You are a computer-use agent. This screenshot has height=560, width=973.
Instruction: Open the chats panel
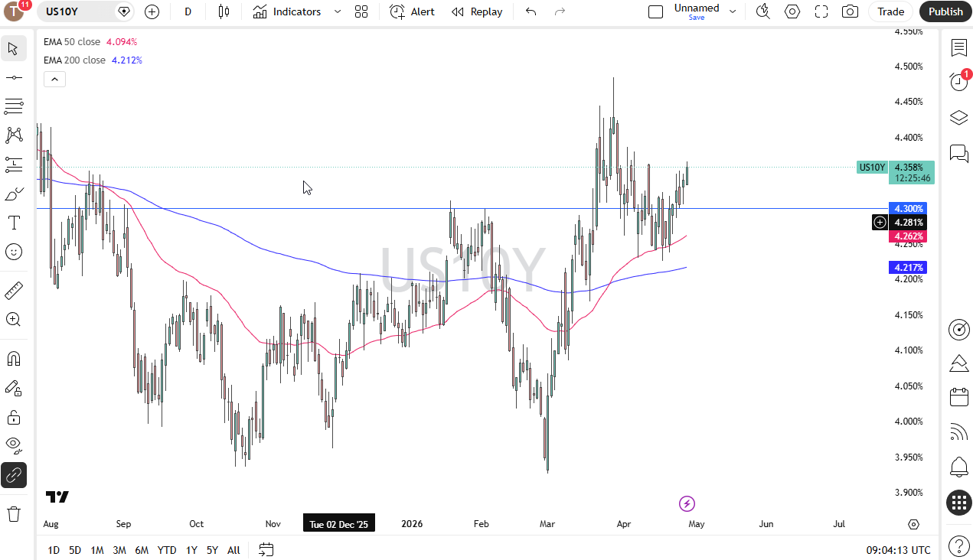pyautogui.click(x=958, y=153)
